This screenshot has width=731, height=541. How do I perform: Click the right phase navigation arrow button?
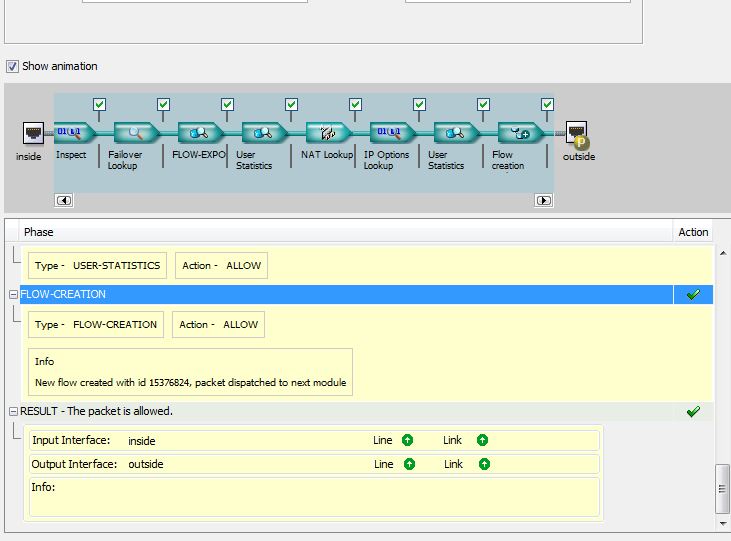(544, 201)
